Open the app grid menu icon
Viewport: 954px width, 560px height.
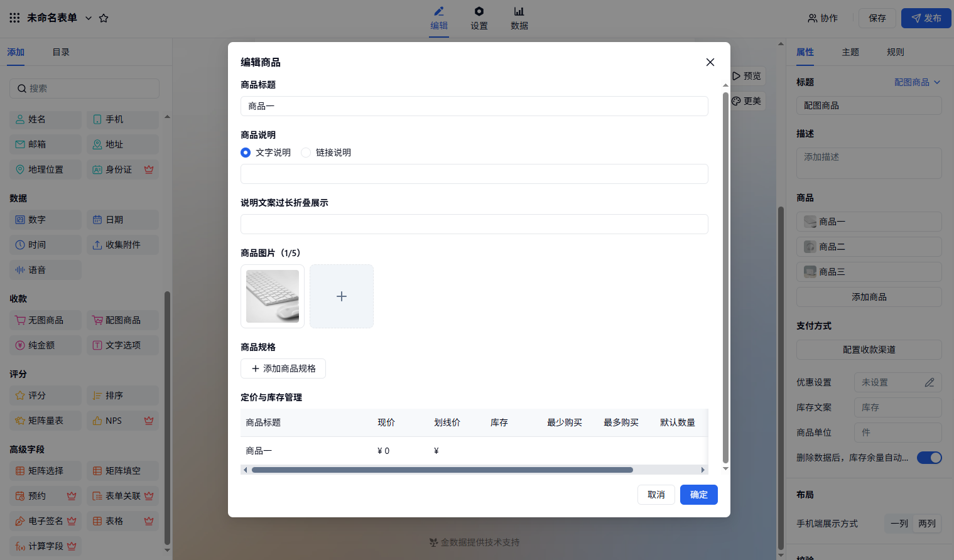click(x=14, y=18)
